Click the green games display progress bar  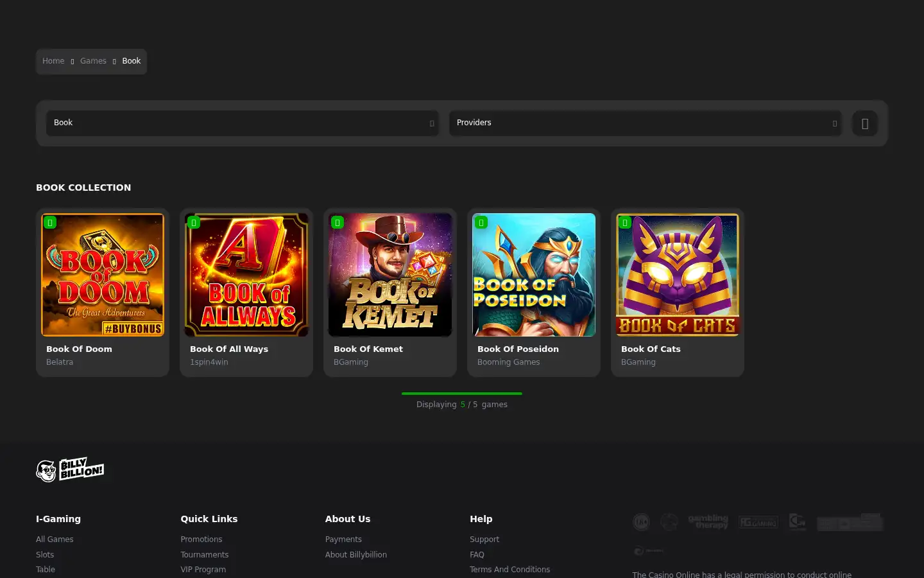pyautogui.click(x=462, y=394)
